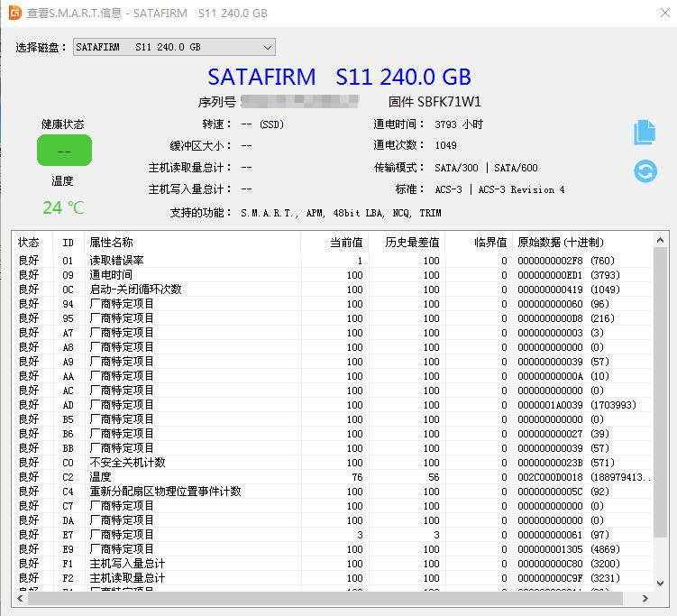Click raw value 0000001A0039 (1703993)
Viewport: 677px width, 616px height.
(x=577, y=405)
